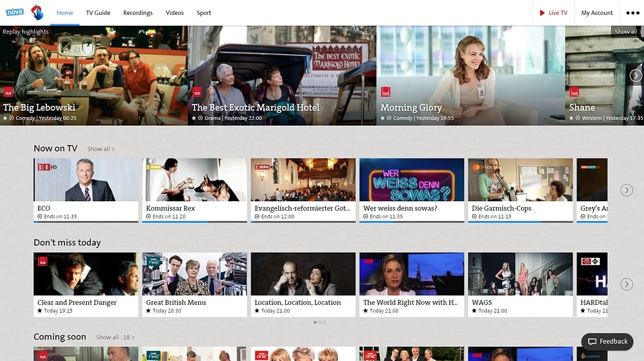This screenshot has height=361, width=644.
Task: Click SRF zwei logo on Kommissar Rex
Action: point(154,166)
